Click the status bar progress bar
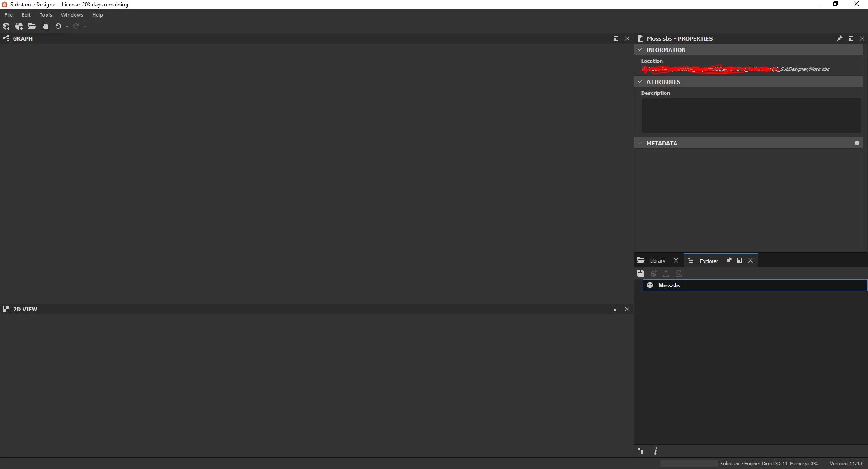Image resolution: width=868 pixels, height=469 pixels. click(689, 464)
